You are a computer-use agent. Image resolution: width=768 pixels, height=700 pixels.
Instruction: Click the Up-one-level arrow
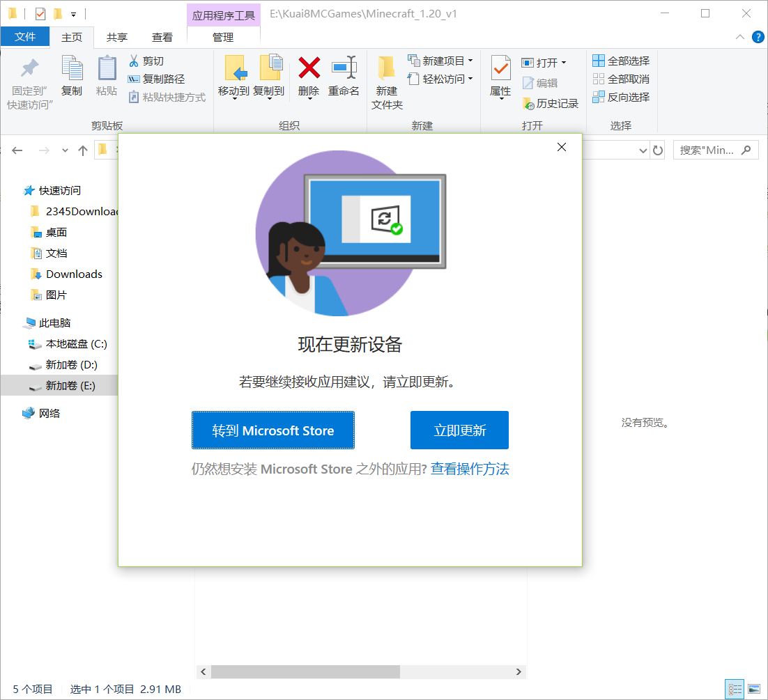click(x=83, y=150)
